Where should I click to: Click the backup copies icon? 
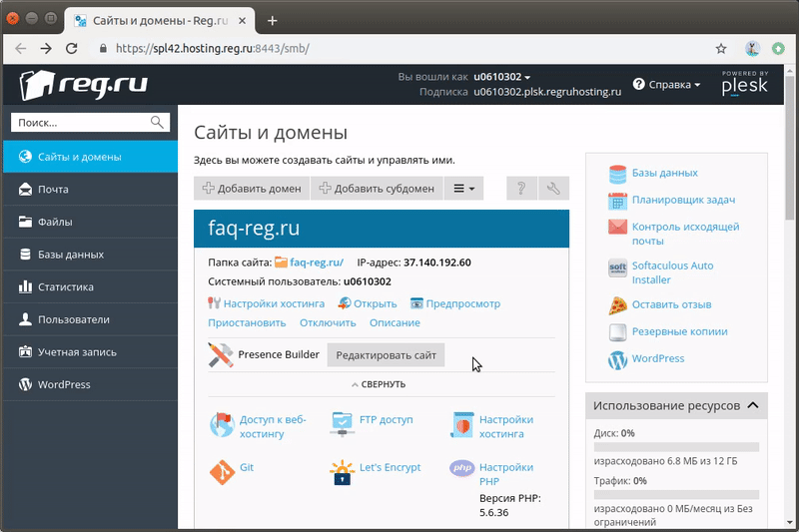pyautogui.click(x=617, y=332)
